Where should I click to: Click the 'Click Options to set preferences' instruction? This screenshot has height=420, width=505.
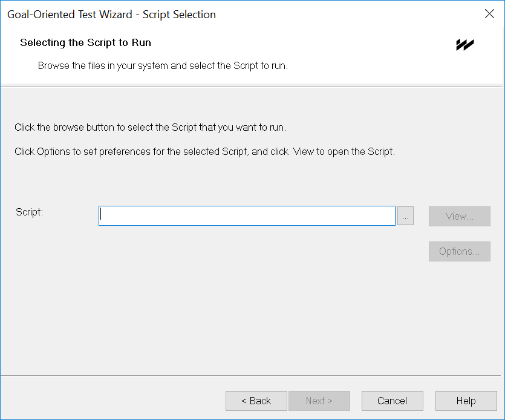pyautogui.click(x=204, y=151)
